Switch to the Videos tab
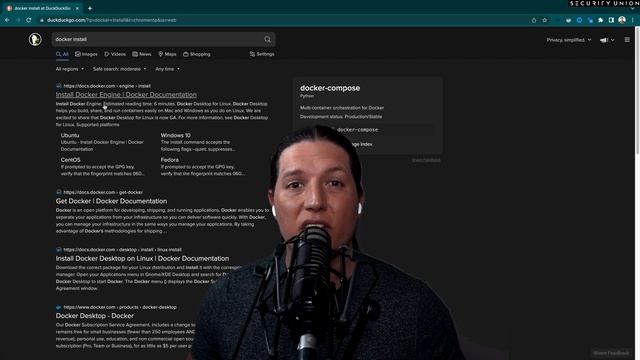640x360 pixels. click(115, 54)
